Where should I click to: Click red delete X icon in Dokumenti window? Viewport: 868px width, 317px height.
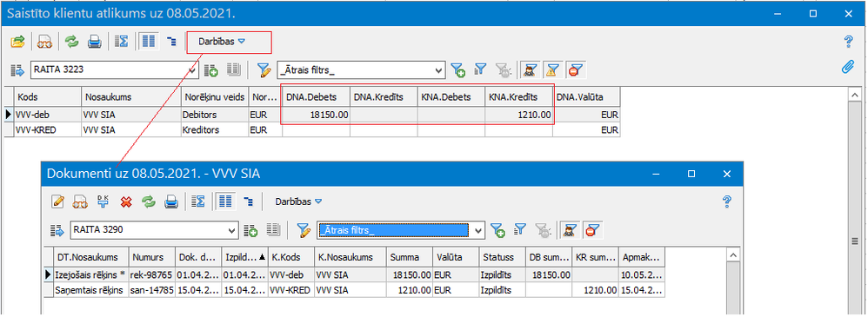(126, 202)
